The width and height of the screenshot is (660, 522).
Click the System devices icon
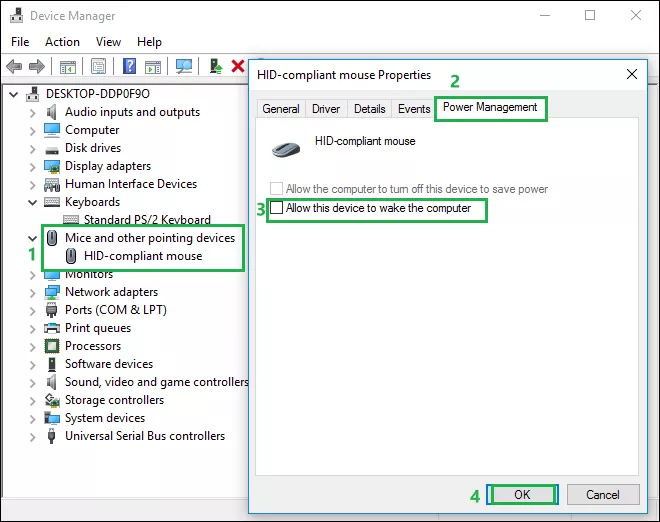[52, 418]
